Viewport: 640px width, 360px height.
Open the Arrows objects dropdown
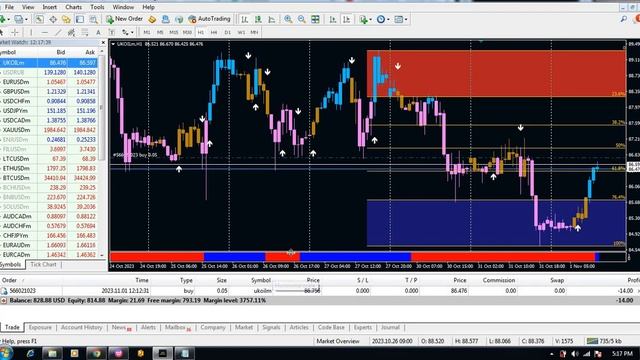127,32
